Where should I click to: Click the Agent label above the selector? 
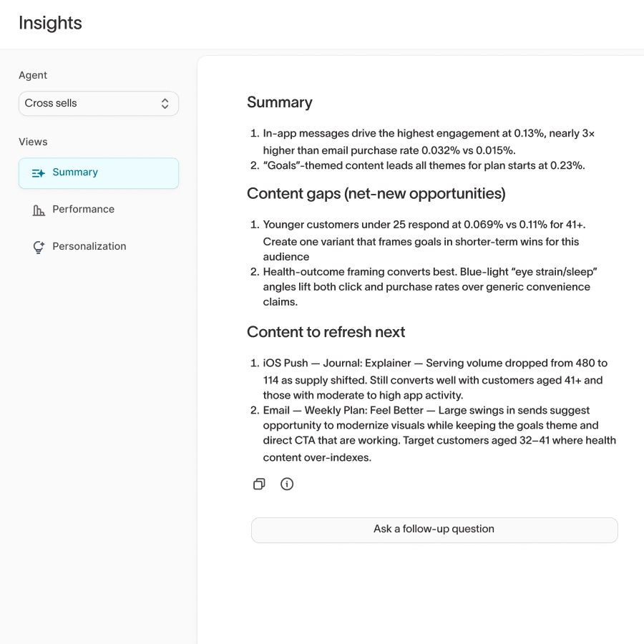point(33,75)
